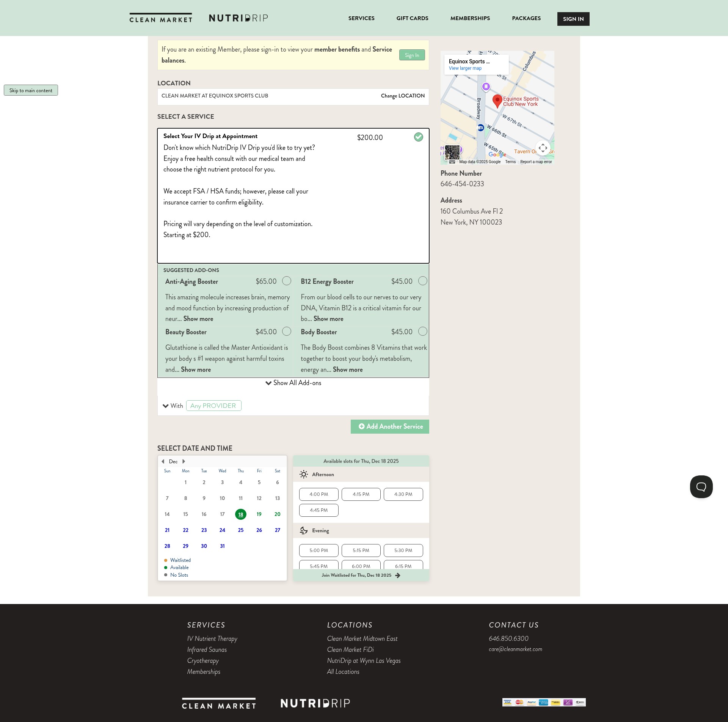The image size is (728, 722).
Task: Click the Clean Market header logo
Action: (x=161, y=18)
